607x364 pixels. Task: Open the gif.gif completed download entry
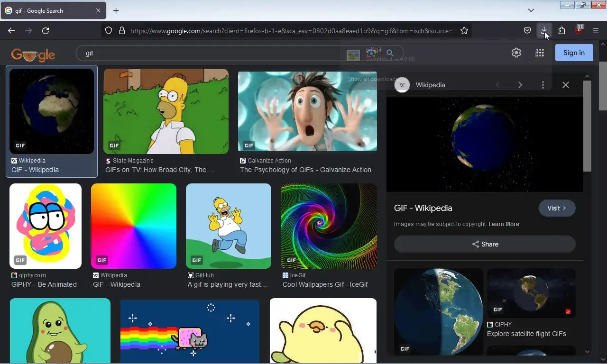[446, 55]
